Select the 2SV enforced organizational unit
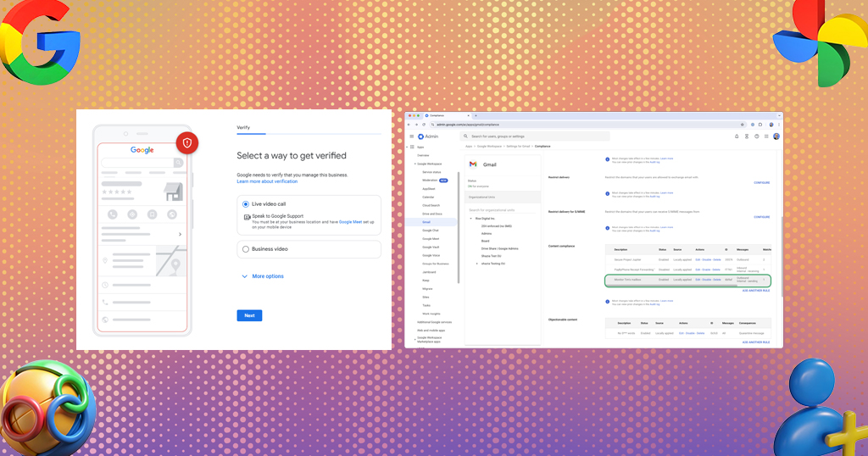The height and width of the screenshot is (456, 868). tap(497, 226)
